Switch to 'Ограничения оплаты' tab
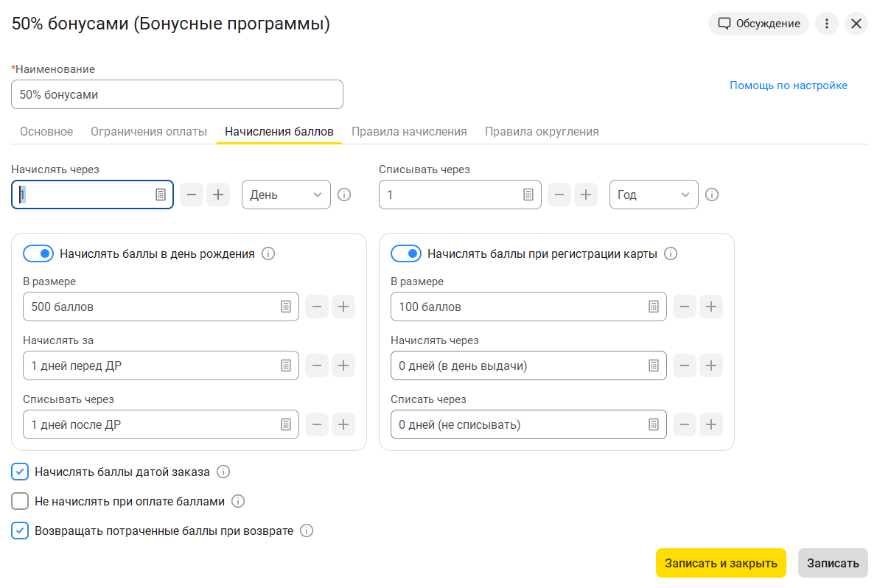 tap(149, 131)
